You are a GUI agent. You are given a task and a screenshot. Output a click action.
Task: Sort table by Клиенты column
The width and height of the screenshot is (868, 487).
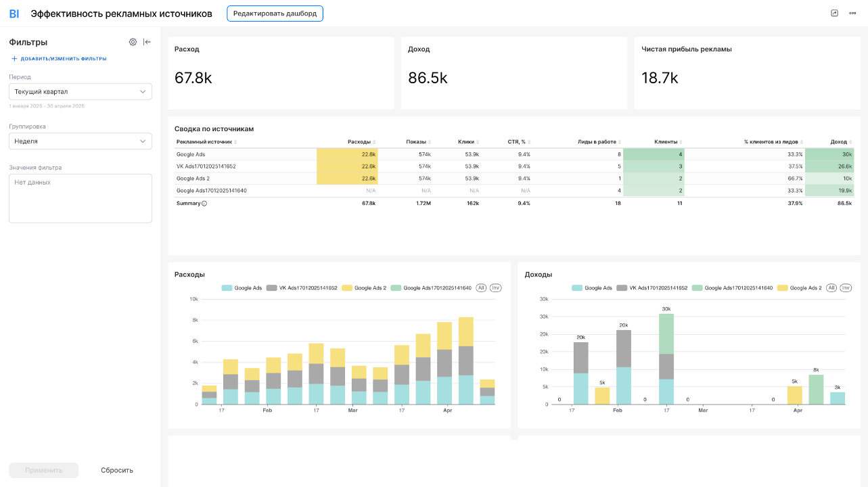[668, 142]
